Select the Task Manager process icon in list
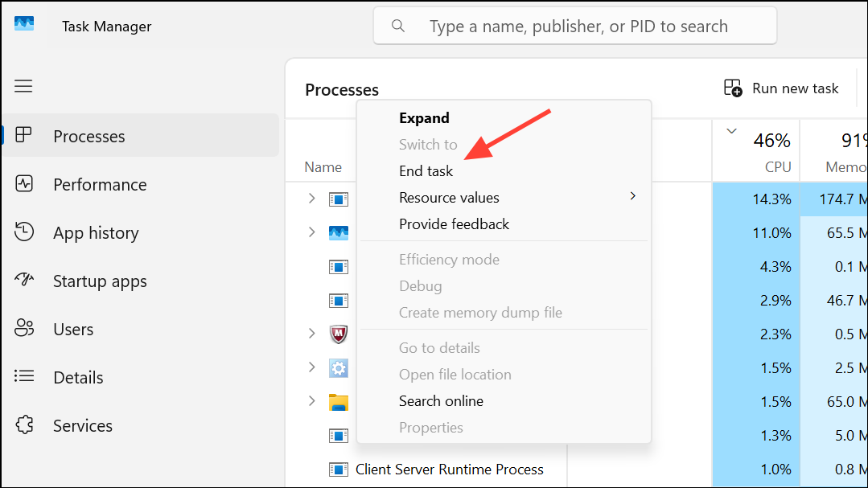This screenshot has height=488, width=868. click(338, 233)
